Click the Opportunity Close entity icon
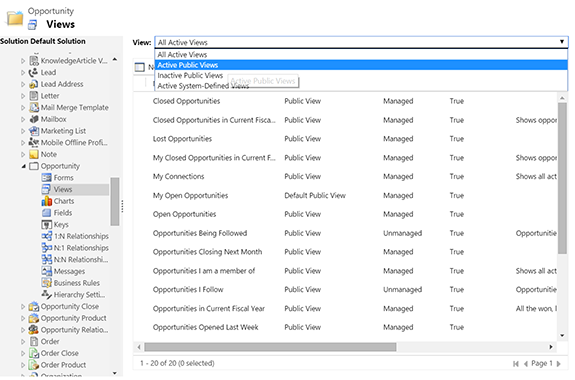The image size is (575, 380). (34, 306)
